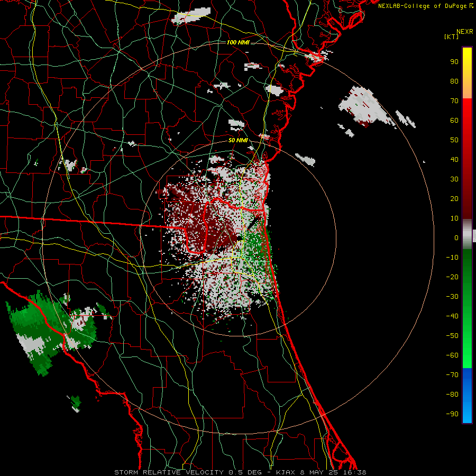Click the -60 value on velocity scale
476x476 pixels.
(452, 355)
